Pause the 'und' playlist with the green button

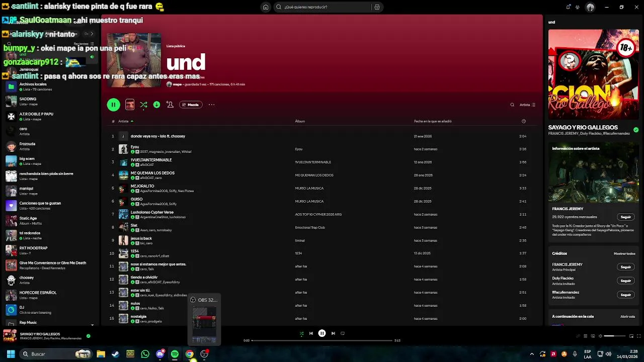click(113, 105)
